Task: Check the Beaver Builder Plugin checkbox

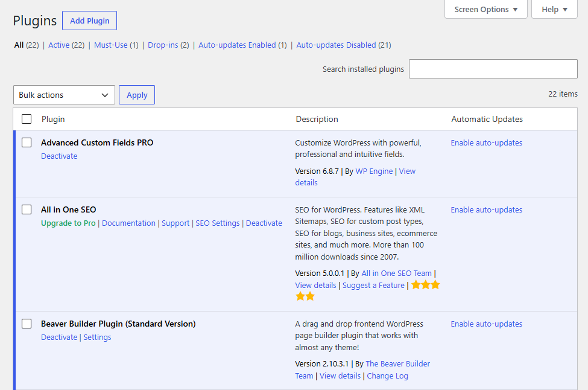Action: [27, 324]
